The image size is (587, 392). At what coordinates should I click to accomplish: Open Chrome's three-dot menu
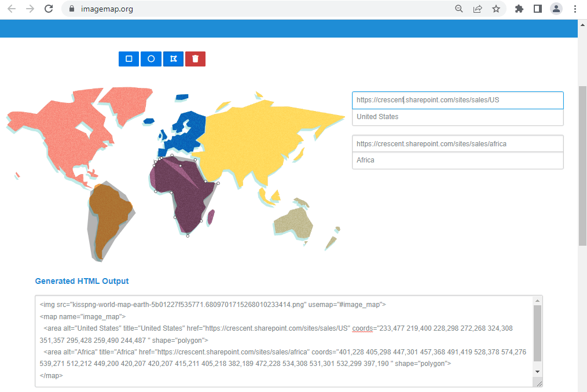pyautogui.click(x=574, y=9)
